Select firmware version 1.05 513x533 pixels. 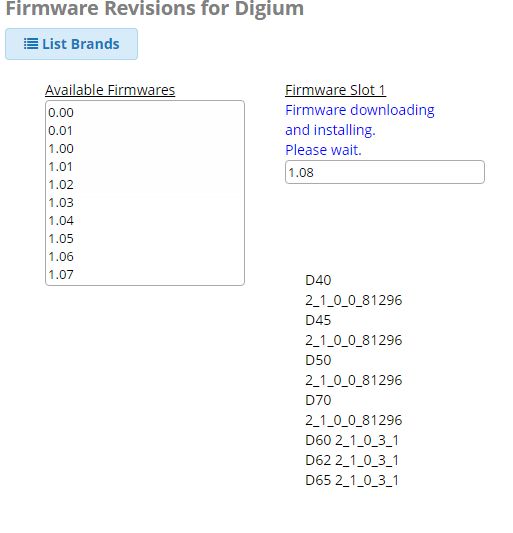[145, 239]
